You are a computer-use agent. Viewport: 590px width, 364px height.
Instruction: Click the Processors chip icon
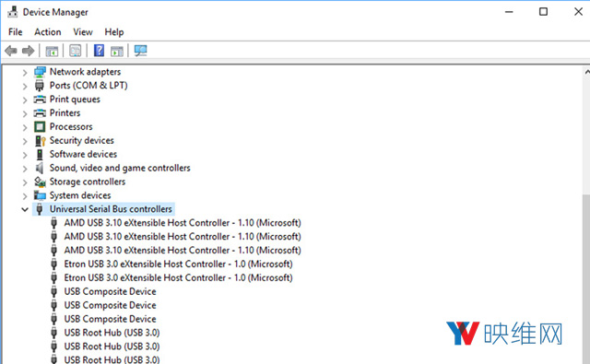[40, 127]
